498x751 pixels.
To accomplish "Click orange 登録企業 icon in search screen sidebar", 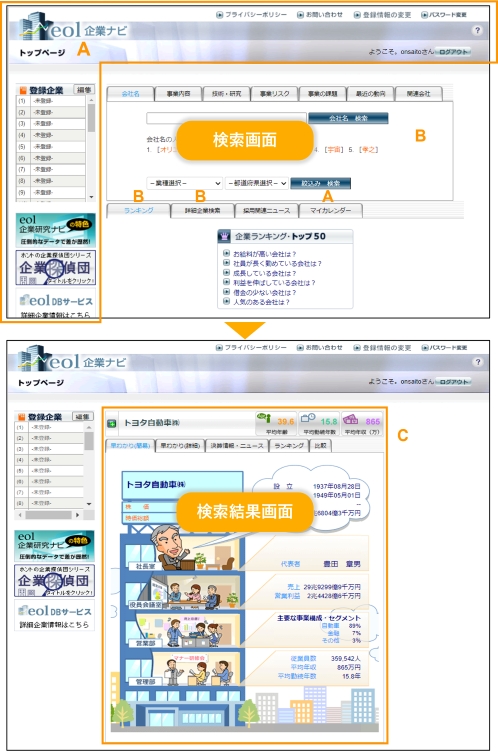I will pos(22,90).
